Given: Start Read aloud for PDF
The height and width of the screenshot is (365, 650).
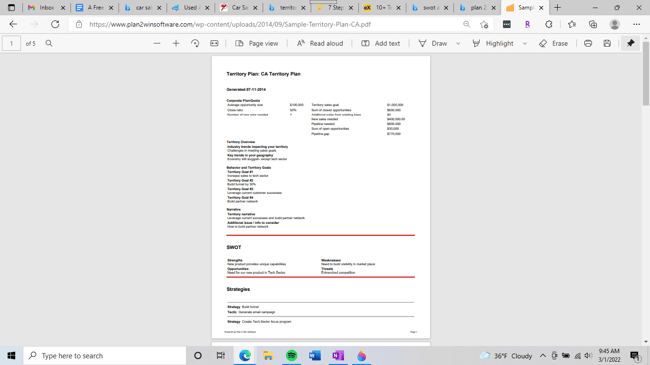Looking at the screenshot, I should pyautogui.click(x=320, y=43).
